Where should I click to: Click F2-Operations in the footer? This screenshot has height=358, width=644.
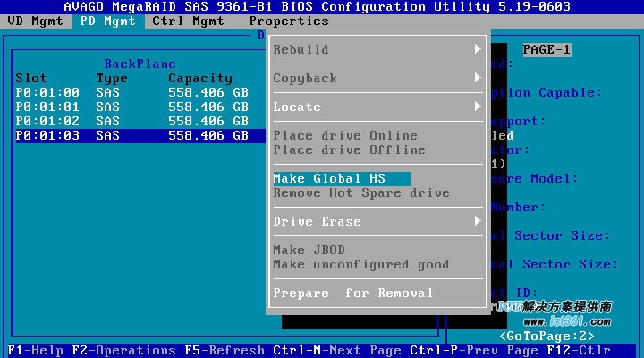point(124,350)
